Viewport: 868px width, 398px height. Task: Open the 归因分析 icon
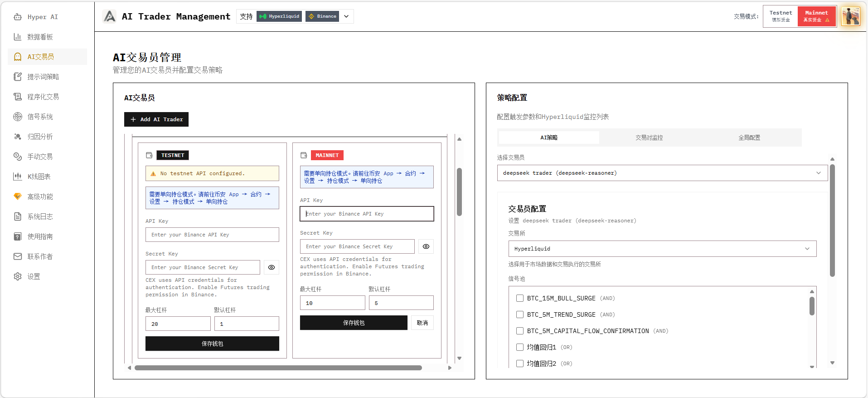[x=18, y=137]
